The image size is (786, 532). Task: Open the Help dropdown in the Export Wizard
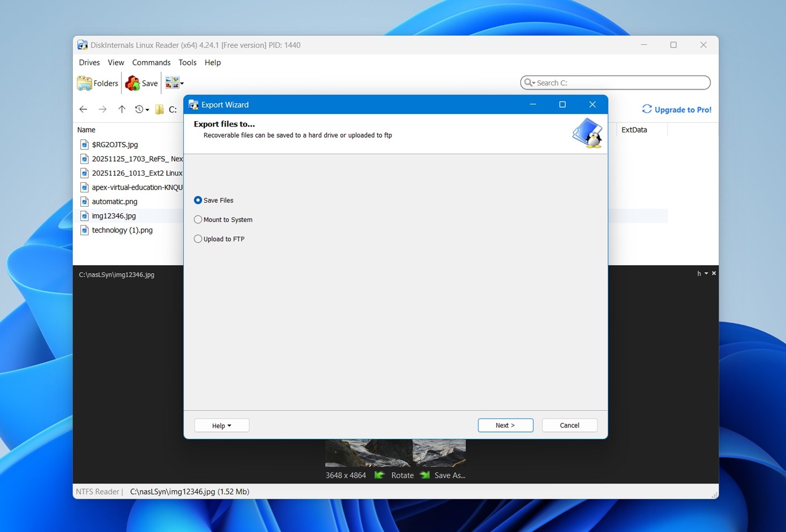221,425
